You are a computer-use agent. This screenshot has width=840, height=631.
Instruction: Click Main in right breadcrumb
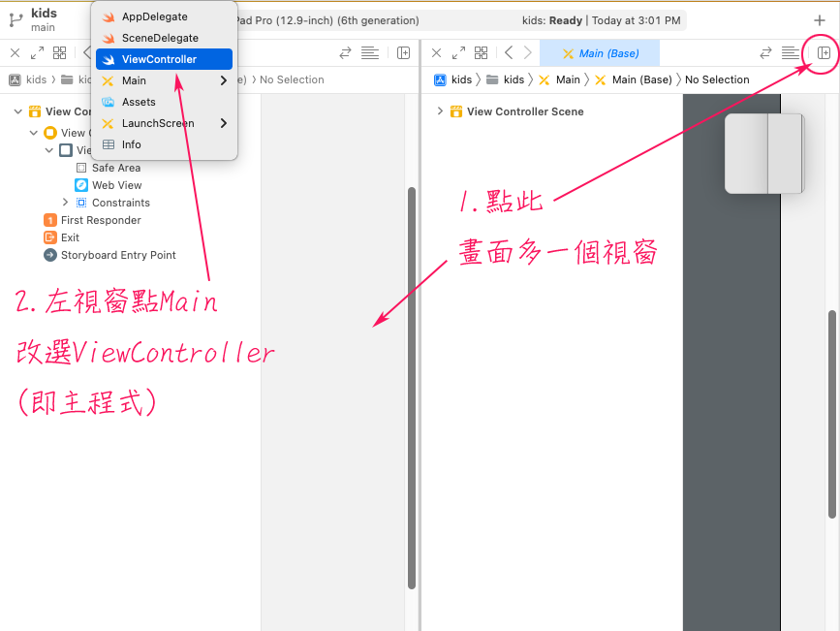coord(559,79)
